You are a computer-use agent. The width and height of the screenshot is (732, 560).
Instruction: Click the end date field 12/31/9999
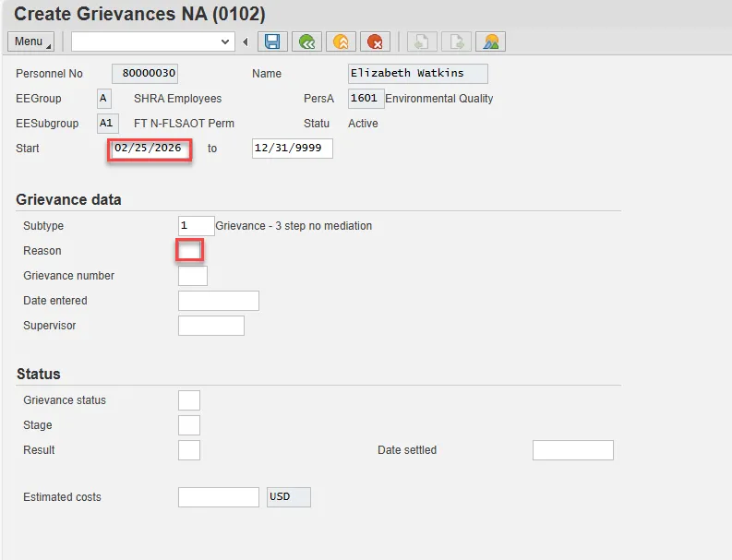tap(292, 149)
